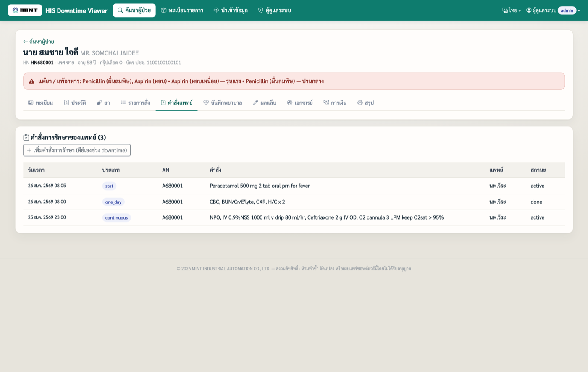Click the user account icon in header

click(x=529, y=10)
